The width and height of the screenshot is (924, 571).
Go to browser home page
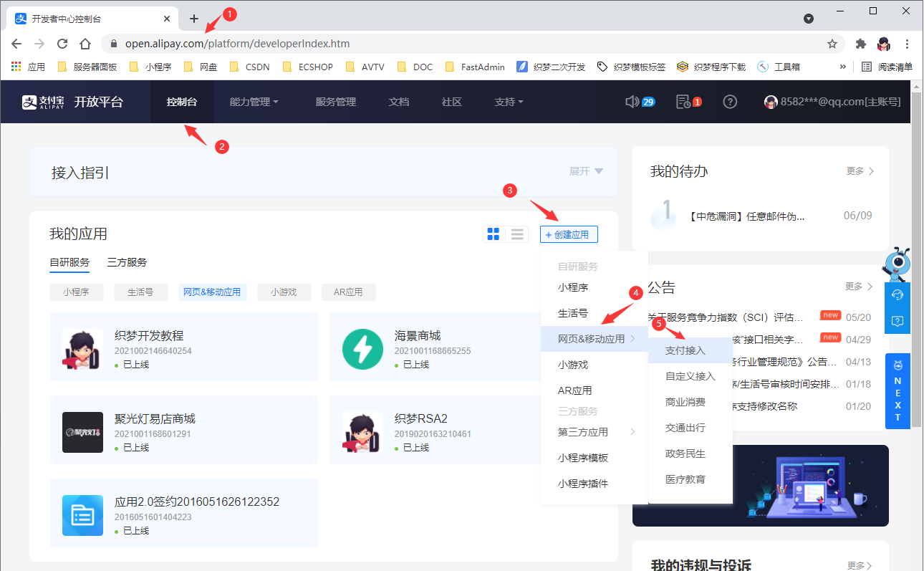point(85,44)
